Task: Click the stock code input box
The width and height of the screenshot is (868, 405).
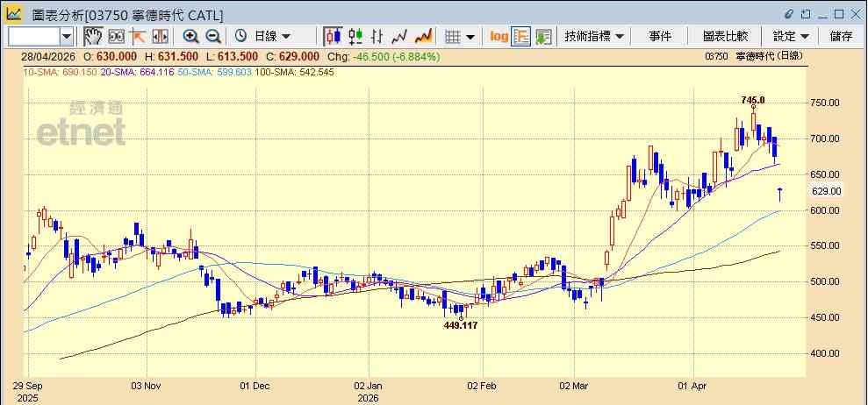Action: (33, 37)
